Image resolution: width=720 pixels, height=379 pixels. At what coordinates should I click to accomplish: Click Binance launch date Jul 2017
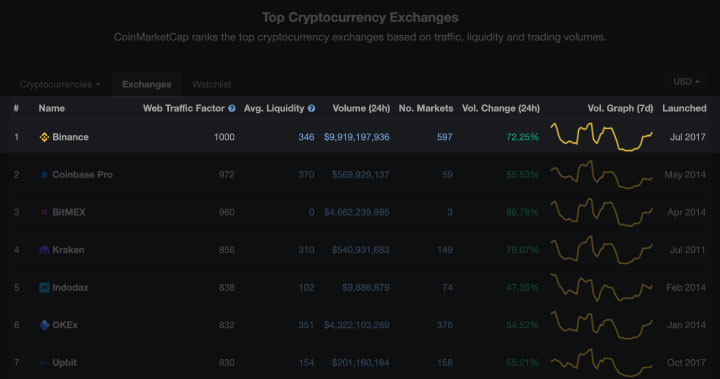click(x=687, y=137)
